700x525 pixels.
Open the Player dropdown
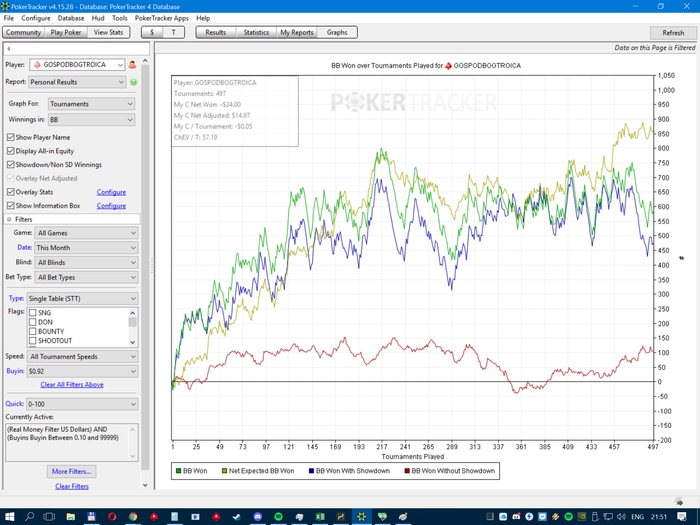point(77,65)
